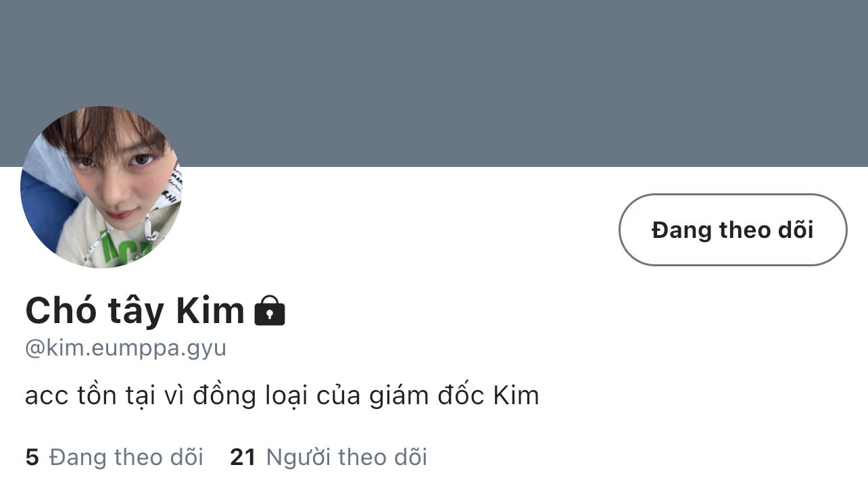Image resolution: width=868 pixels, height=488 pixels.
Task: Select the display name "Chó tây Kim"
Action: point(135,311)
